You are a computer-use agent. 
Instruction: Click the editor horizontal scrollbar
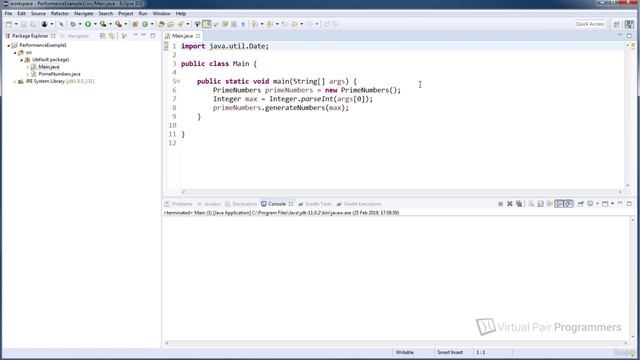[x=402, y=191]
